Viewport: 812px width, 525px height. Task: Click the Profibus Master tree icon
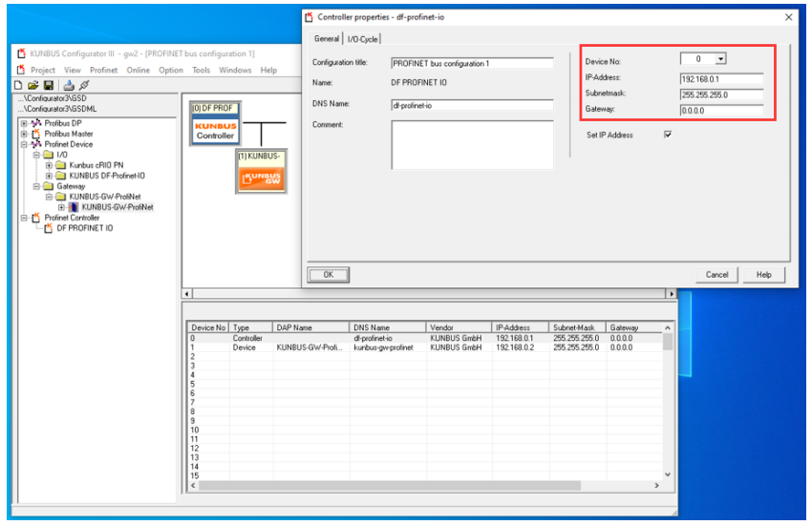(36, 134)
